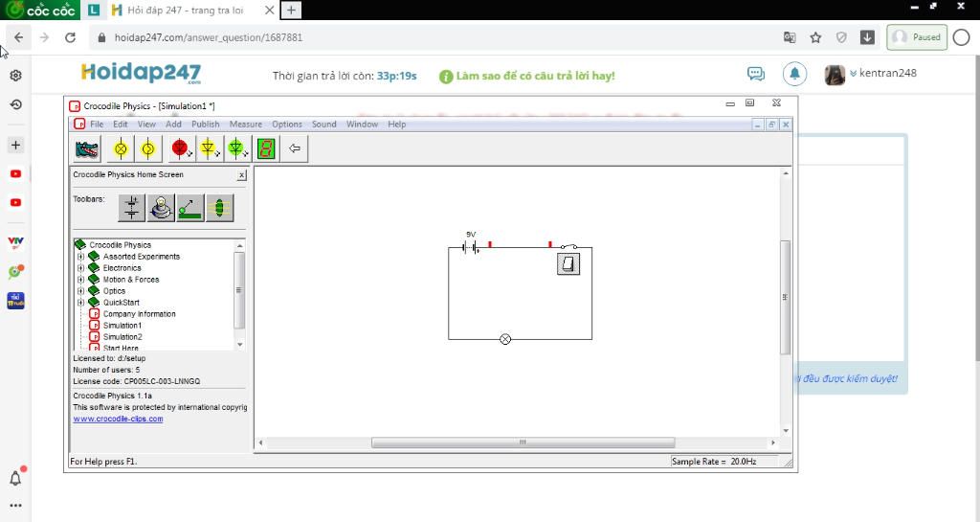Viewport: 980px width, 522px height.
Task: Open the Hoidap247 chat messages icon
Action: 756,74
